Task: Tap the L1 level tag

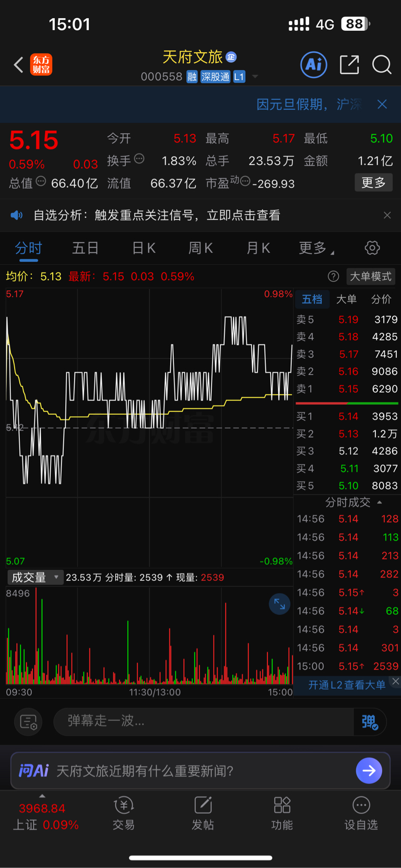Action: pyautogui.click(x=239, y=77)
